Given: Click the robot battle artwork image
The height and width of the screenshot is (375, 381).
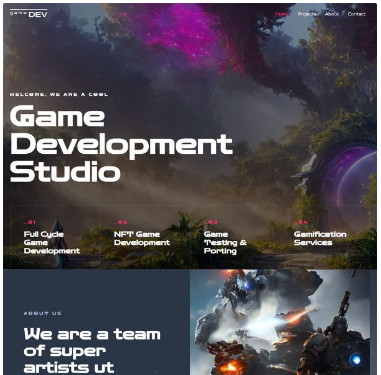Looking at the screenshot, I should [x=280, y=322].
